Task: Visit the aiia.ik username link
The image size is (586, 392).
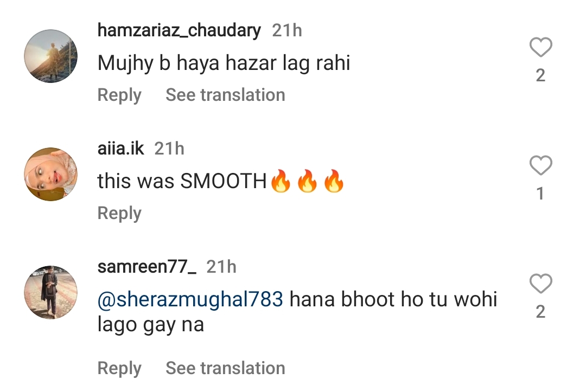Action: [x=120, y=149]
